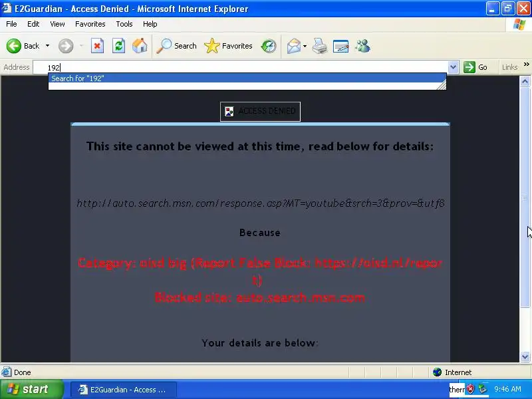Open the Favorites star toolbar button
Image resolution: width=532 pixels, height=399 pixels.
pyautogui.click(x=228, y=46)
